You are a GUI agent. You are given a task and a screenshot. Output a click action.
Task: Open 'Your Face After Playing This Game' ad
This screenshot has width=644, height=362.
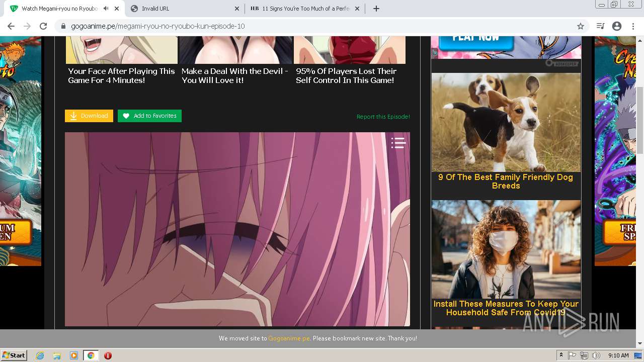121,76
